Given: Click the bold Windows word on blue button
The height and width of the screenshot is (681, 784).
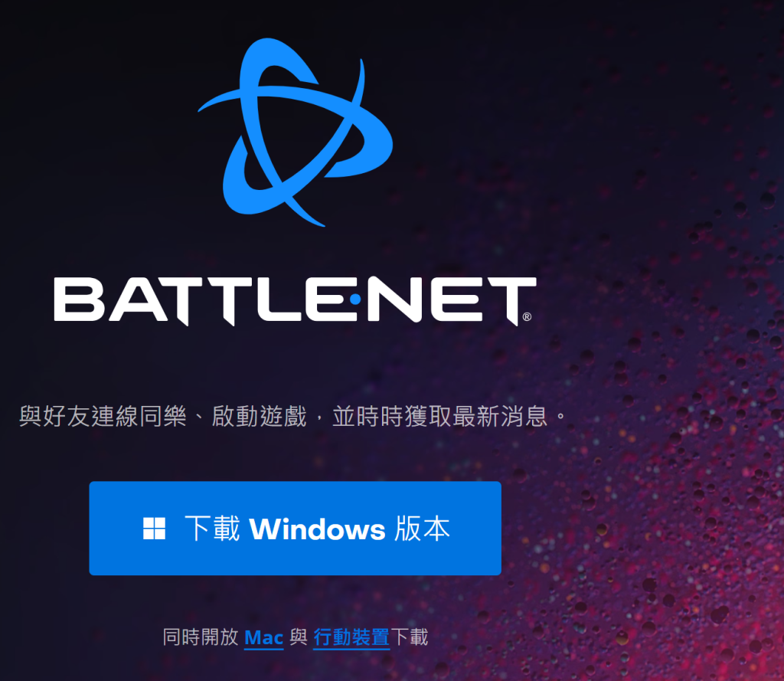Looking at the screenshot, I should click(318, 529).
